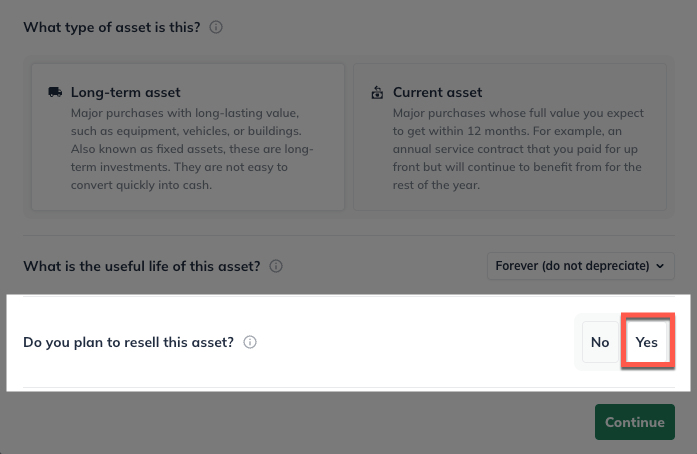Open the useful life dropdown
This screenshot has width=697, height=454.
click(580, 266)
